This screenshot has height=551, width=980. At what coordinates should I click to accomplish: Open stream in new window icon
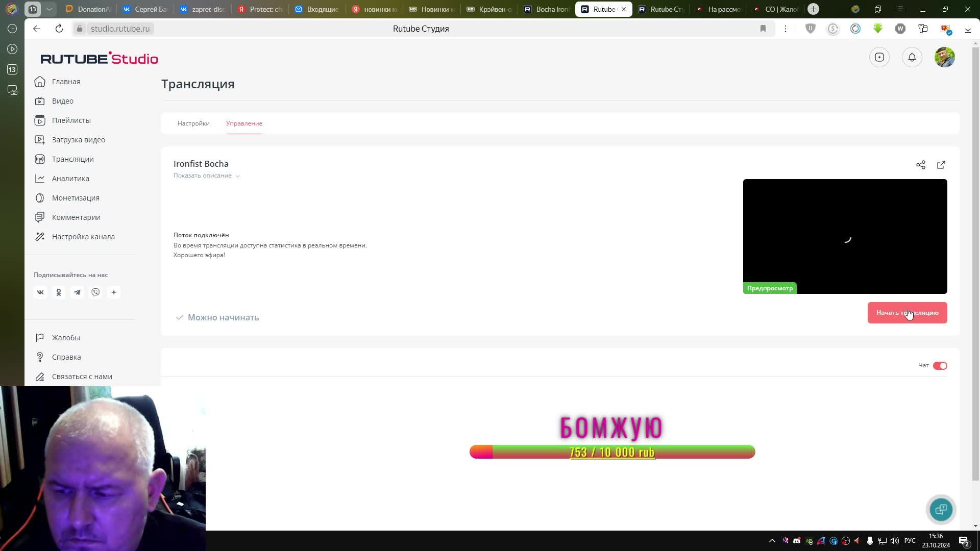click(x=941, y=165)
